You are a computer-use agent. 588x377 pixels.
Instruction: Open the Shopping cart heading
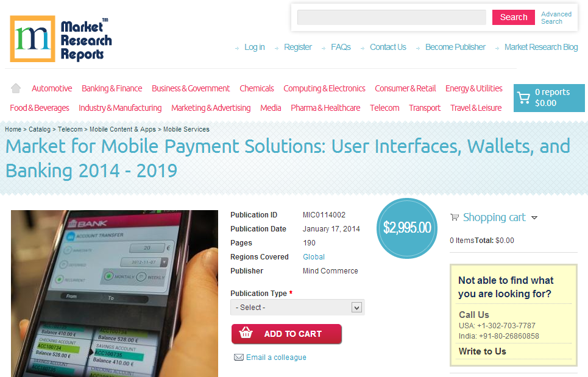[x=494, y=217]
